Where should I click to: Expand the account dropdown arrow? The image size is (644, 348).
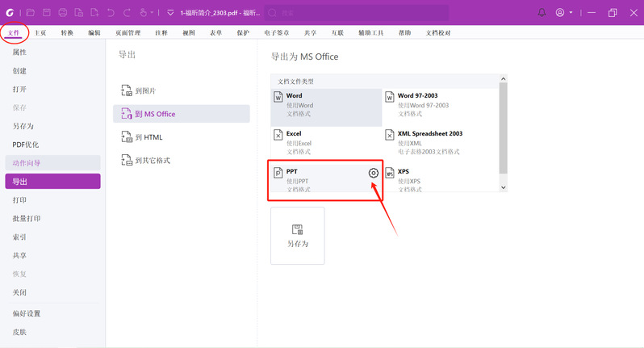pos(571,13)
